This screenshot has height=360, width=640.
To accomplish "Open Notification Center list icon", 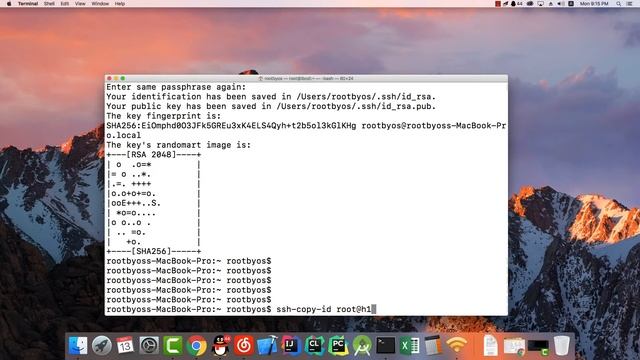I will tap(630, 4).
